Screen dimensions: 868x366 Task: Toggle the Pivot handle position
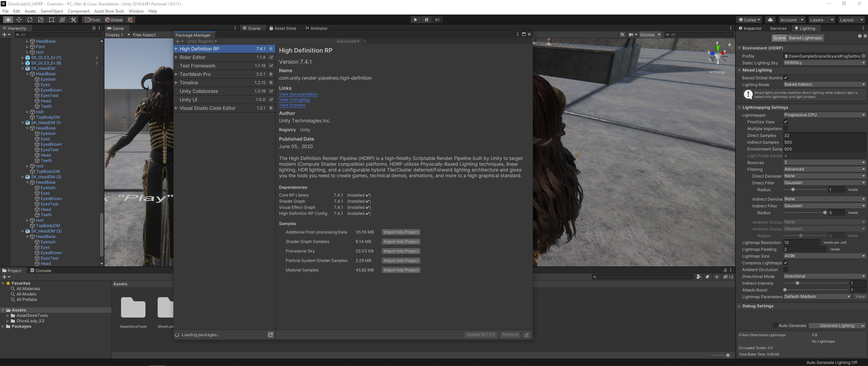pyautogui.click(x=92, y=20)
